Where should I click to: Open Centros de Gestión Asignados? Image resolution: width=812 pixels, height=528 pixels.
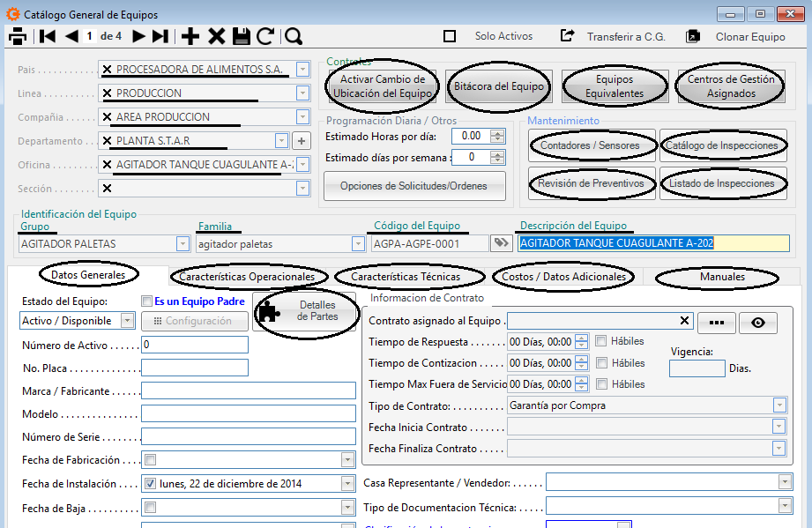731,86
